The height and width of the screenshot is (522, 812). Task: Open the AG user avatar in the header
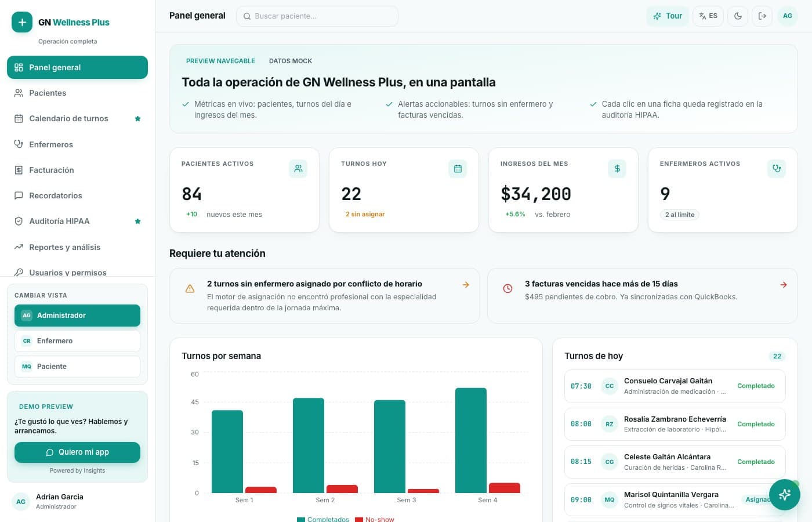(787, 16)
